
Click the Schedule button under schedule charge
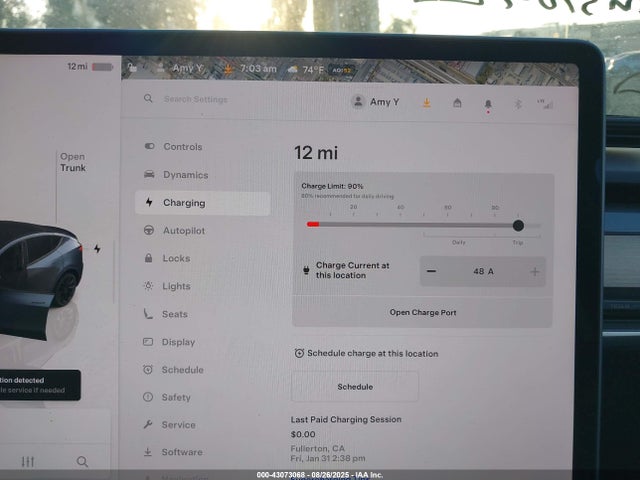tap(355, 387)
